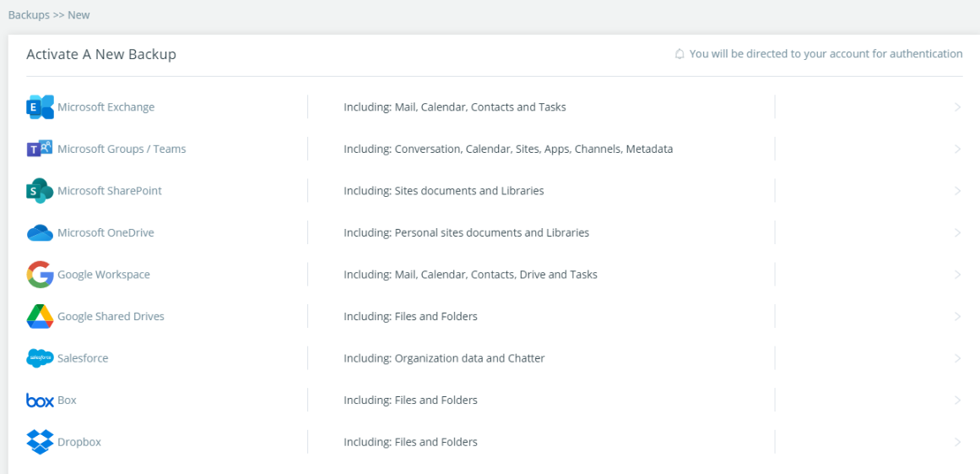The height and width of the screenshot is (474, 980).
Task: Click the Salesforce cloud icon
Action: coord(40,358)
